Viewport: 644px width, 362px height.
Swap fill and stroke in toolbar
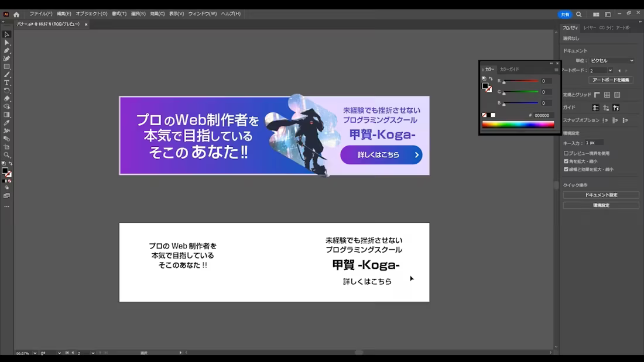(11, 163)
